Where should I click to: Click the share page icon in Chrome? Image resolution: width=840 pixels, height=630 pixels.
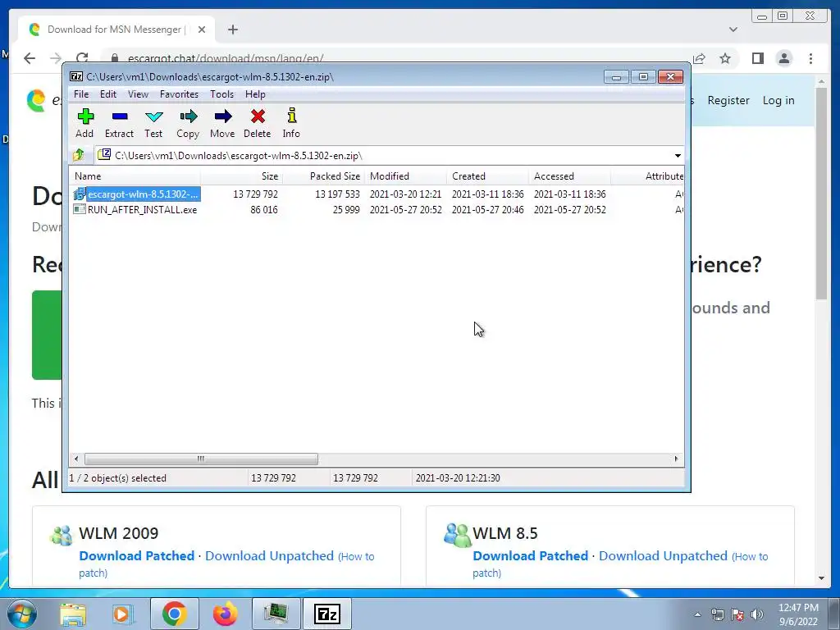[699, 58]
